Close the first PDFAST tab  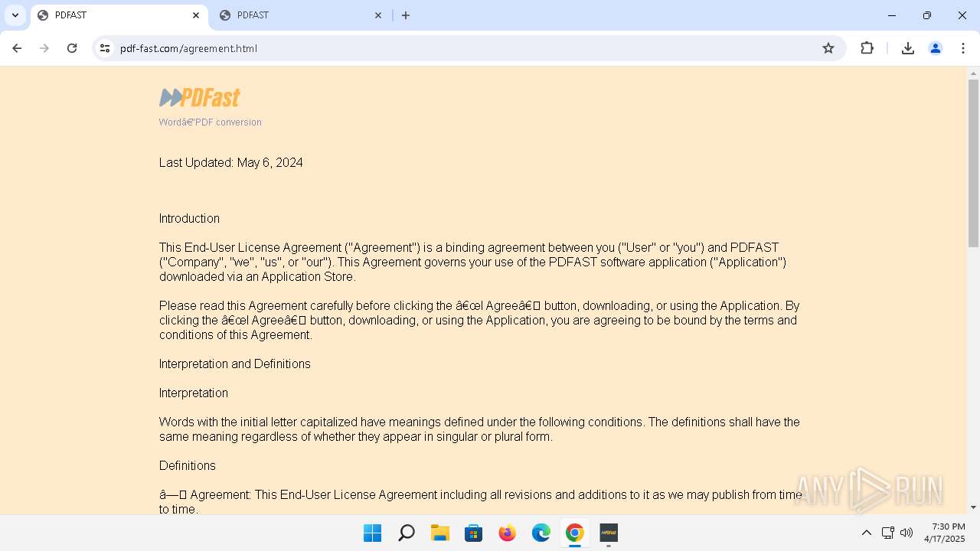tap(196, 15)
